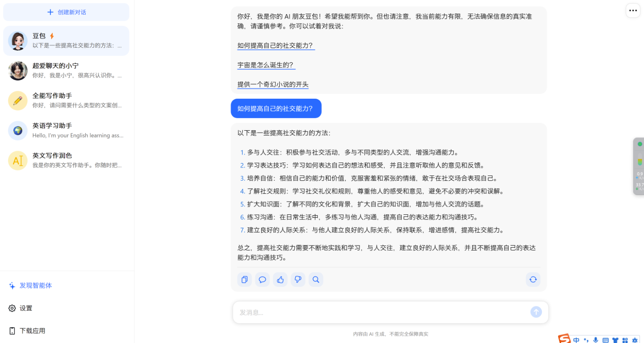Click the suggestion 如何提高自己的社交能力？

tap(276, 46)
